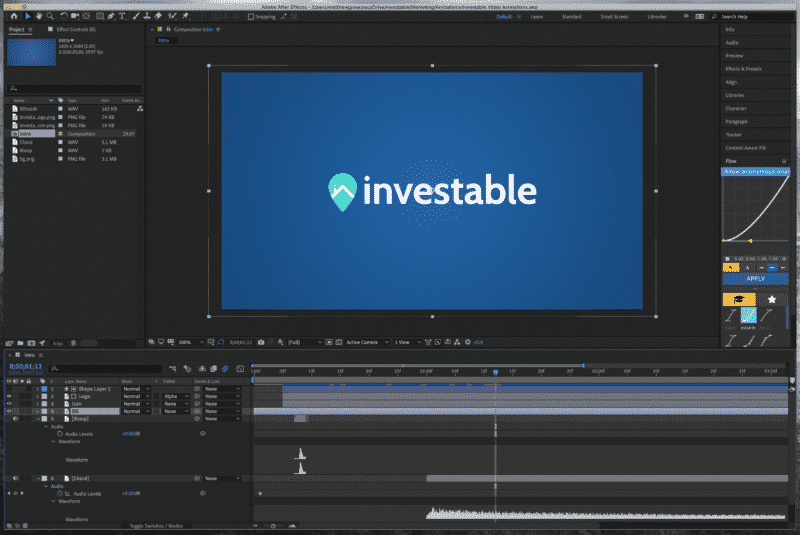The height and width of the screenshot is (535, 800).
Task: Toggle the transparency grid button
Action: coord(339,342)
